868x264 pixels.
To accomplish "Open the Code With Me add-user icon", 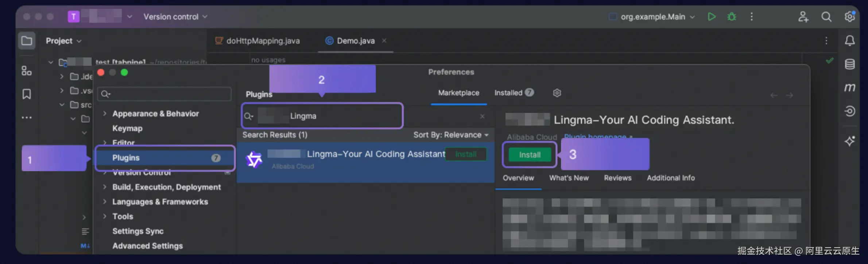I will tap(803, 17).
